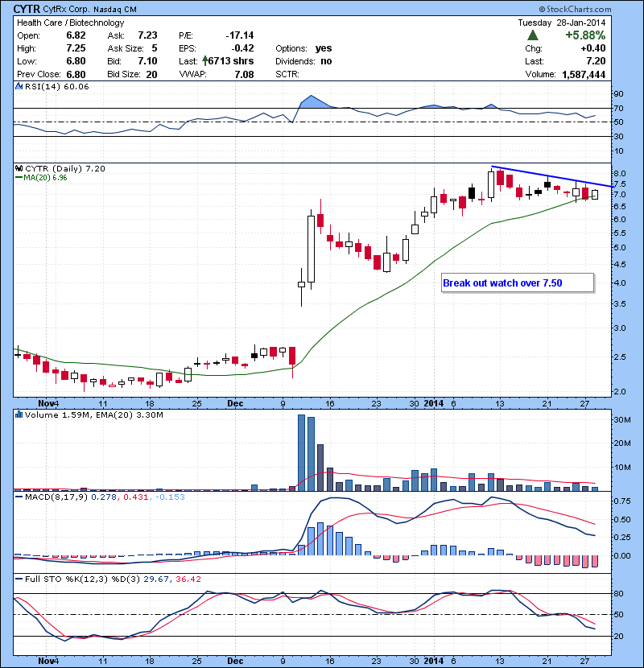Click the Options value yes
This screenshot has width=644, height=668.
[x=324, y=48]
